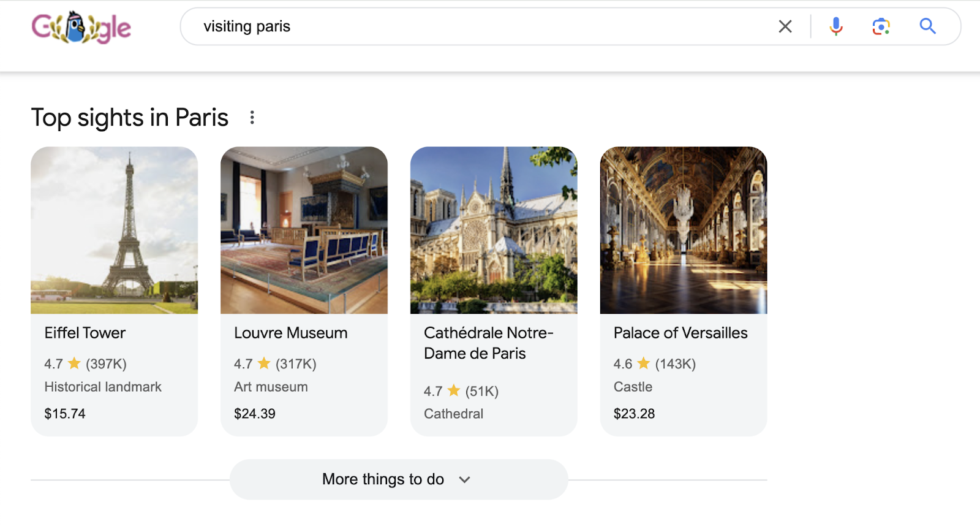The width and height of the screenshot is (980, 529).
Task: Open three-dot menu beside Top sights
Action: coord(252,118)
